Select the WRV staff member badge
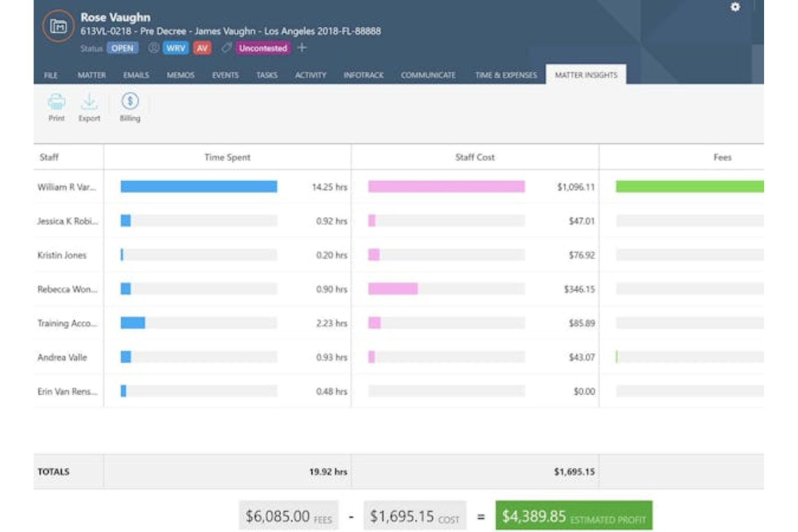This screenshot has width=798, height=532. [x=175, y=48]
